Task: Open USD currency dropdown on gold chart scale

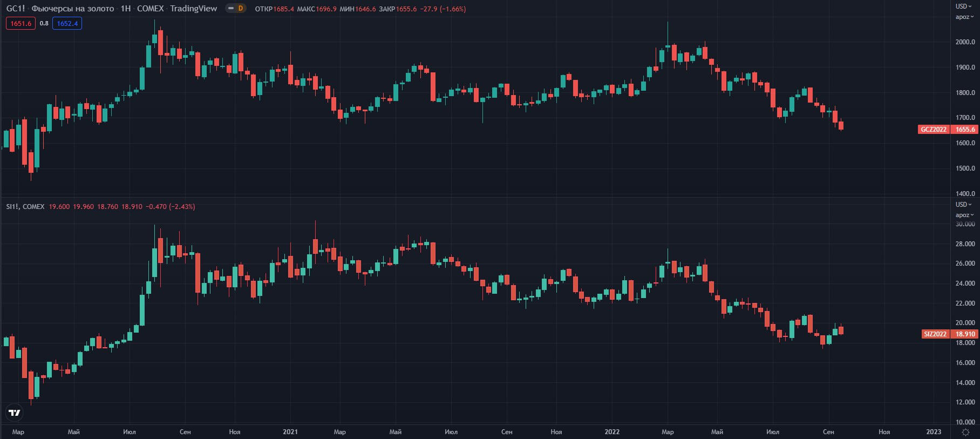Action: (x=964, y=6)
